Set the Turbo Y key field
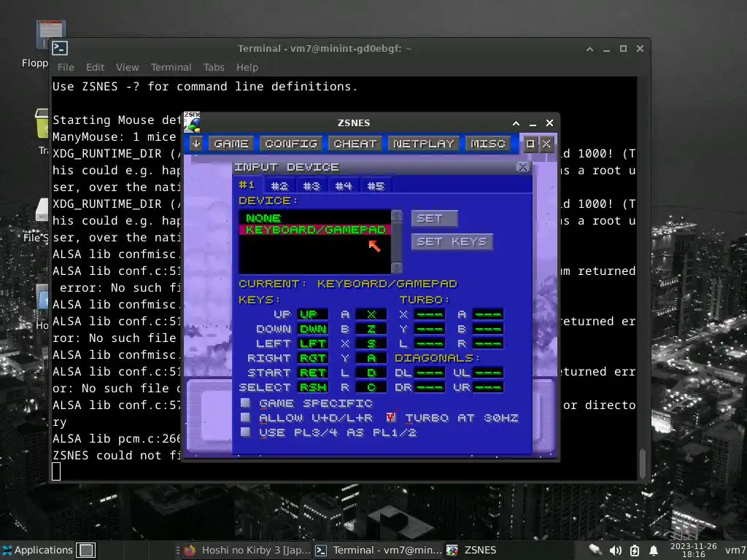The height and width of the screenshot is (560, 747). [430, 329]
